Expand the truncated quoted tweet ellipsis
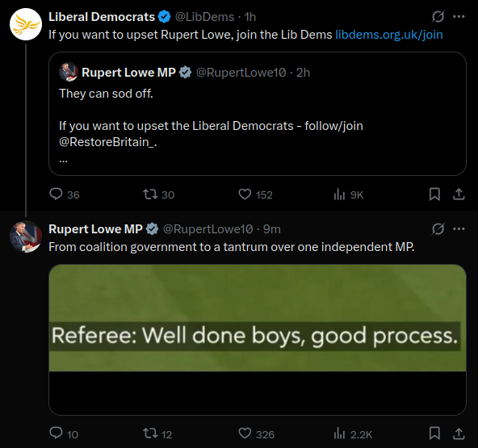This screenshot has height=448, width=478. pos(63,160)
